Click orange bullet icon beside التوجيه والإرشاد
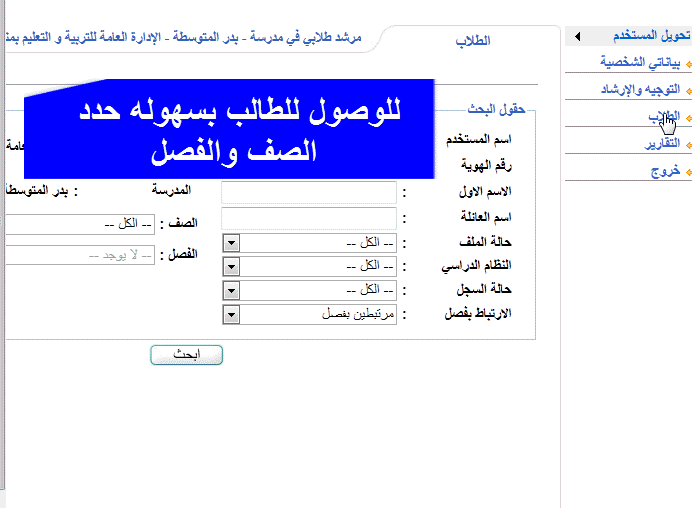692x508 pixels. [x=688, y=91]
